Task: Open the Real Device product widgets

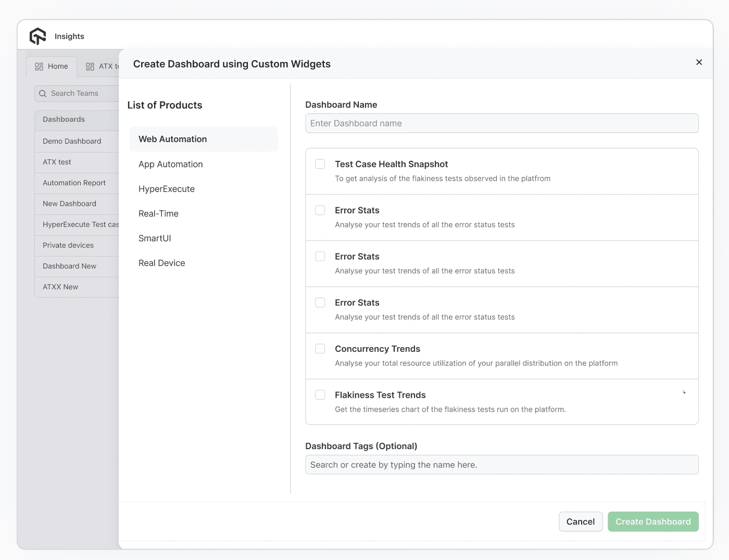Action: click(161, 263)
